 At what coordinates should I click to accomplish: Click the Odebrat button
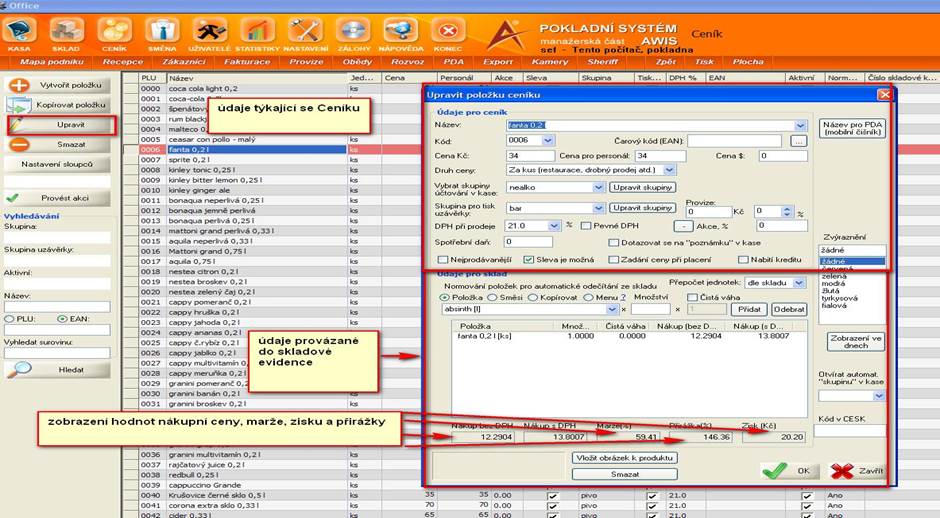789,309
